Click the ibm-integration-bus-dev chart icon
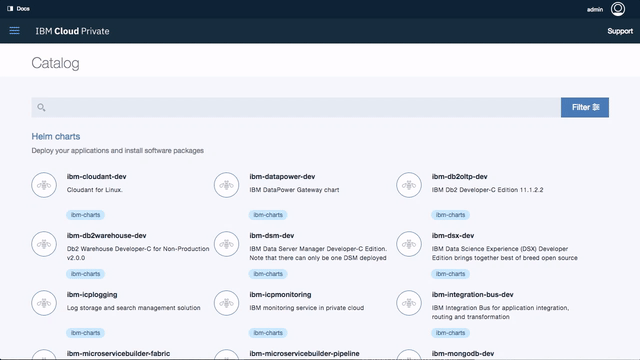The width and height of the screenshot is (640, 360). 409,303
